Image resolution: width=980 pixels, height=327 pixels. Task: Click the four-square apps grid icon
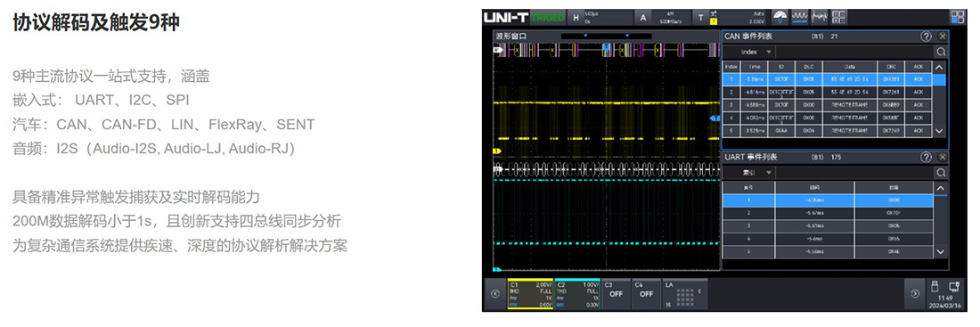(838, 18)
